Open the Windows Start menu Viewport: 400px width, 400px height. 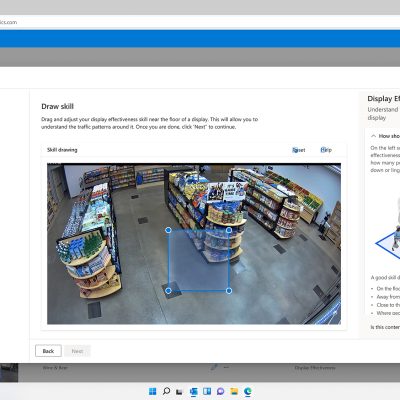point(152,391)
